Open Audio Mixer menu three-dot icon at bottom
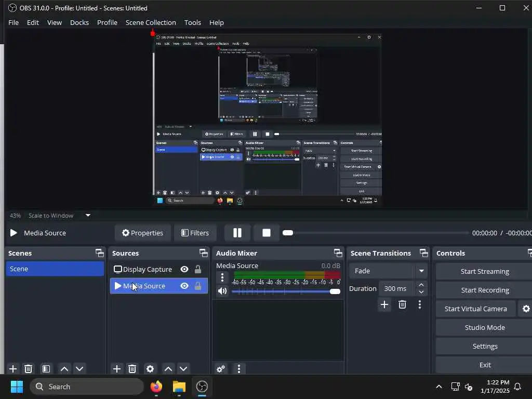The height and width of the screenshot is (399, 532). (x=239, y=369)
